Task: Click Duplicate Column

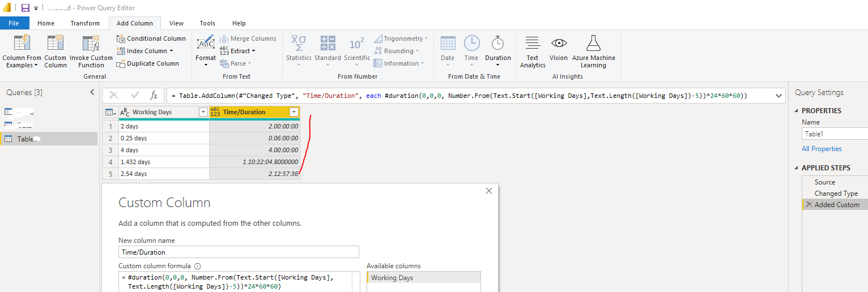Action: [x=148, y=63]
